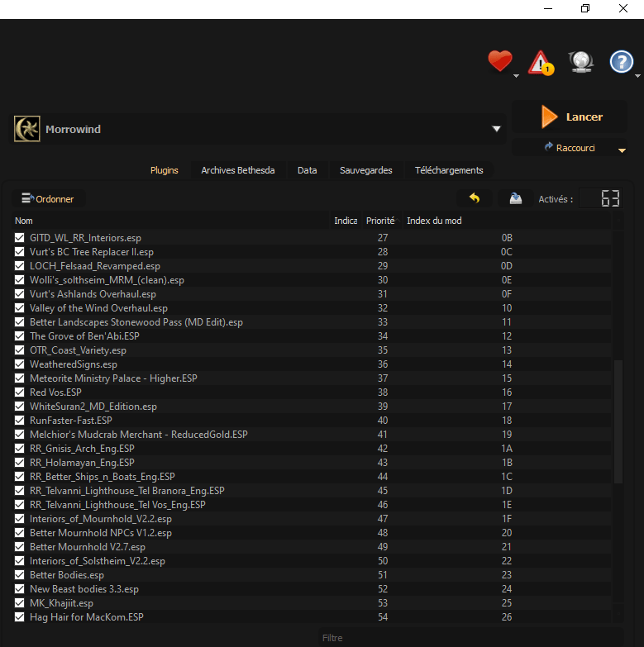Uncheck Better Bodies.esp plugin

coord(20,575)
